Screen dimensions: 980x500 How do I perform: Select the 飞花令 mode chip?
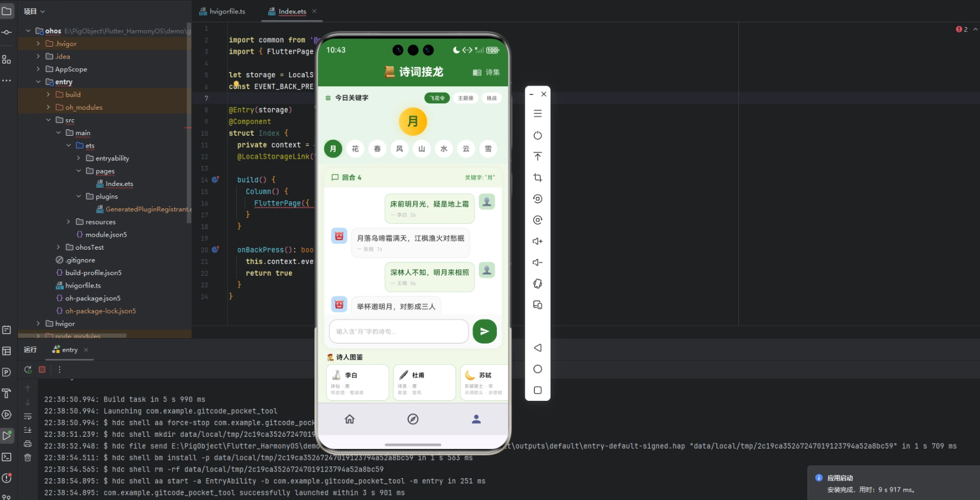click(x=437, y=98)
